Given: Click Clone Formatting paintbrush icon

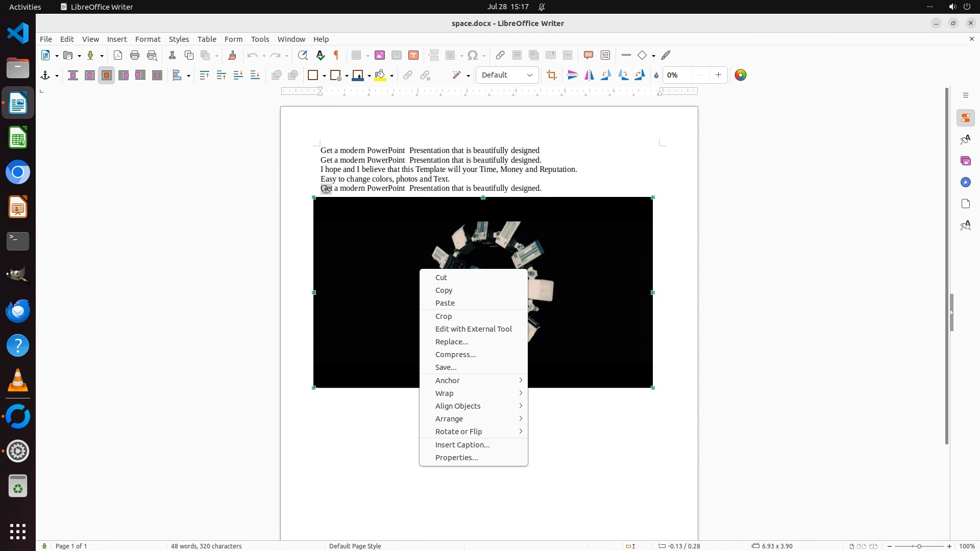Looking at the screenshot, I should 232,56.
